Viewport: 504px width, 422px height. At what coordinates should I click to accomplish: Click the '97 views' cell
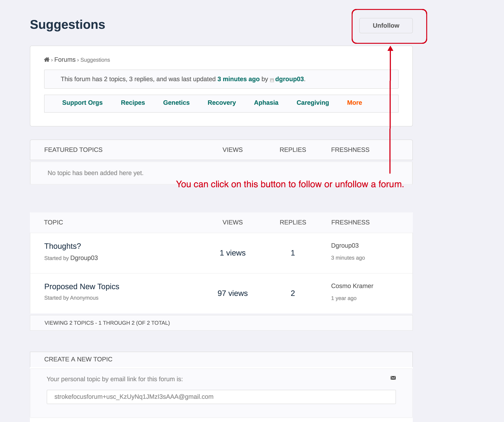(x=233, y=293)
